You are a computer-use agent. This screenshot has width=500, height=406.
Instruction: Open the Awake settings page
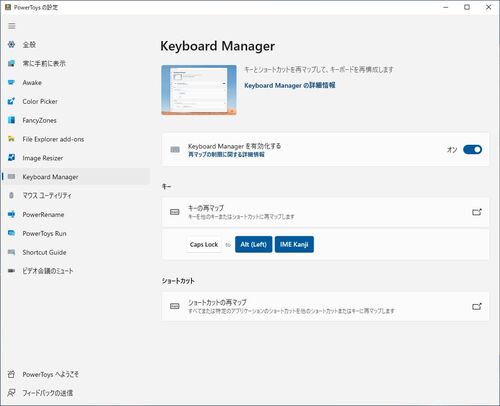point(76,82)
